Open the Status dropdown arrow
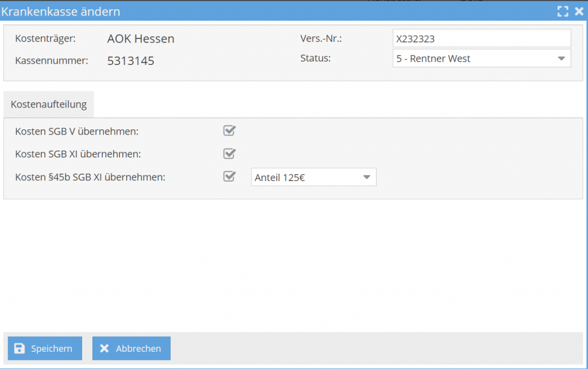The height and width of the screenshot is (369, 588). (x=560, y=59)
